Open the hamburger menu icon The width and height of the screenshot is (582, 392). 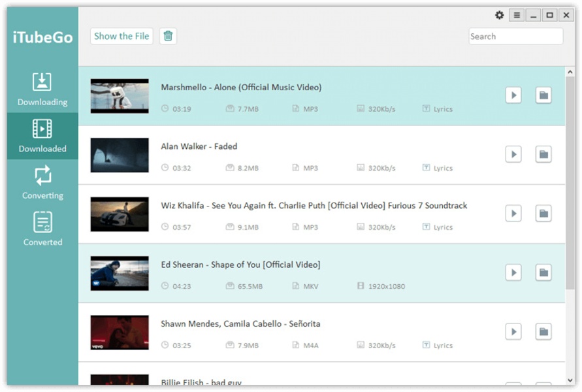tap(517, 15)
